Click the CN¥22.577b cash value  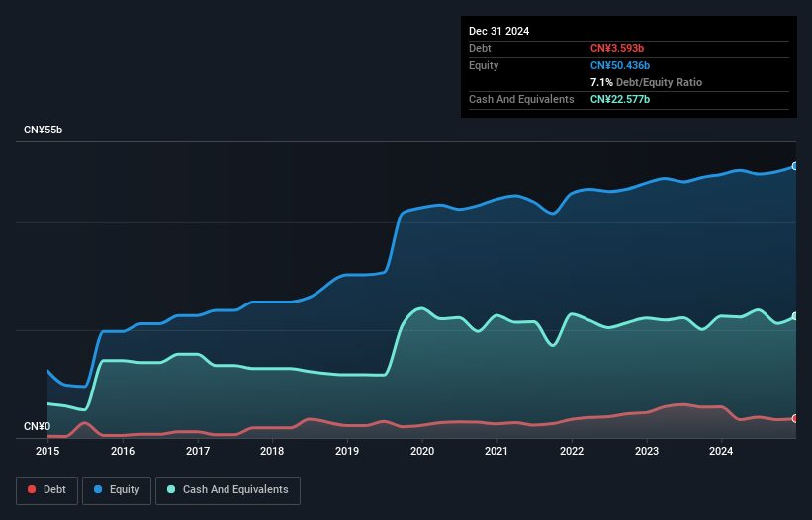pos(620,99)
